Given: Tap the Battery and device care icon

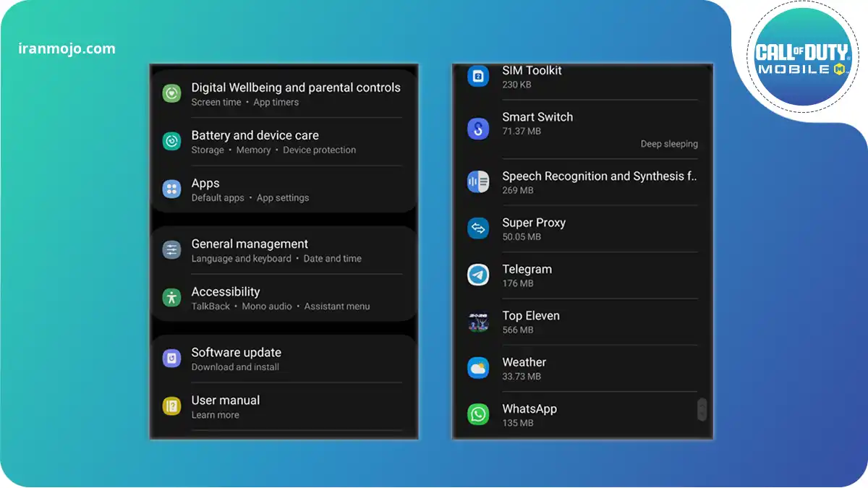Looking at the screenshot, I should (171, 142).
